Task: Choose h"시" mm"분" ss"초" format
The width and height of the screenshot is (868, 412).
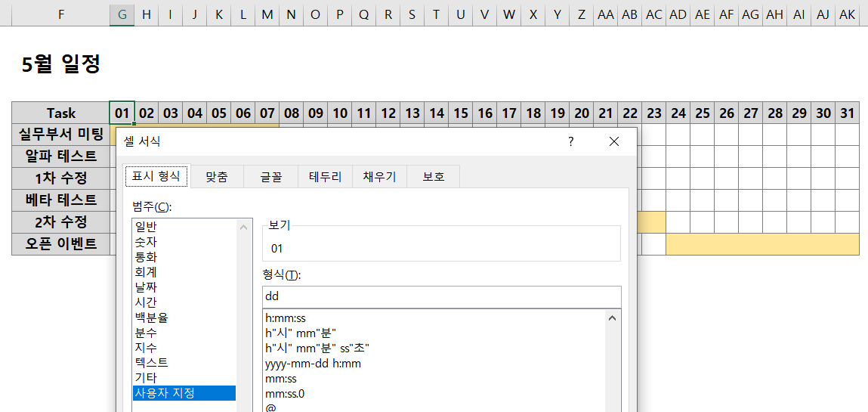Action: (x=434, y=348)
